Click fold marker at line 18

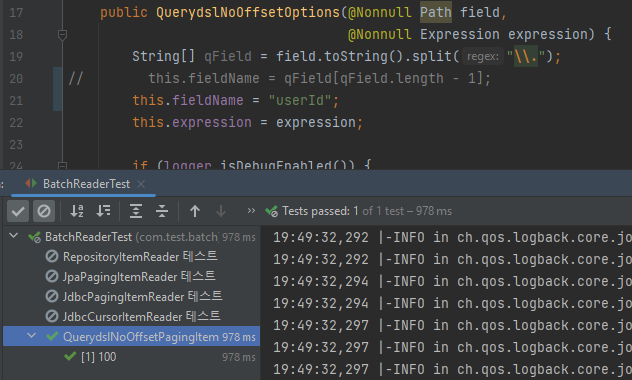62,35
